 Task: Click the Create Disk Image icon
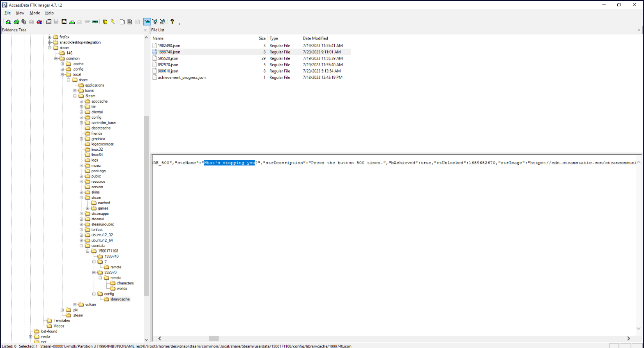pos(48,22)
